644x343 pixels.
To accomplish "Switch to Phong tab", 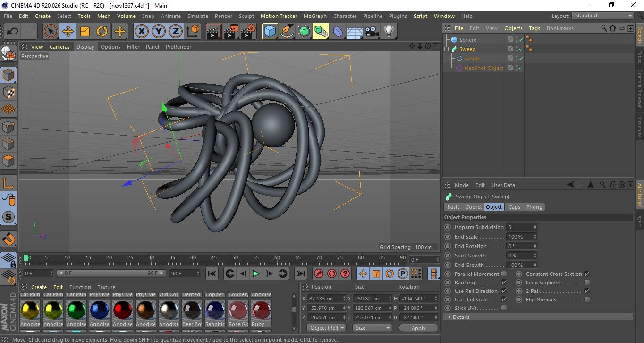I will click(534, 207).
